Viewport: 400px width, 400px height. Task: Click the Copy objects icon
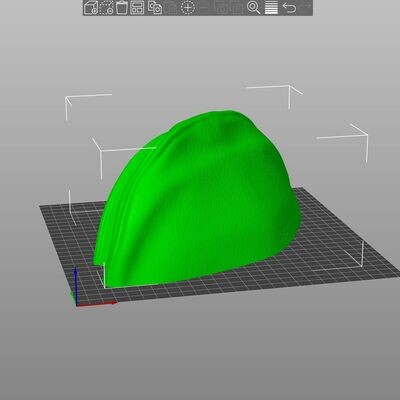155,8
